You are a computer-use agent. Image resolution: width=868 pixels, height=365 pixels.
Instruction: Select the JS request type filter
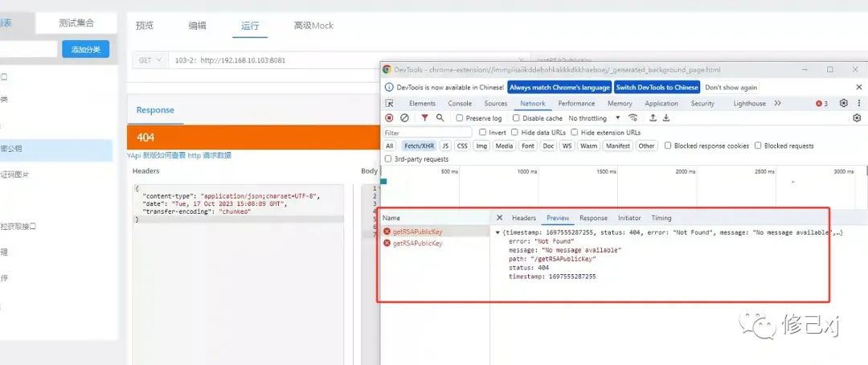(x=445, y=146)
